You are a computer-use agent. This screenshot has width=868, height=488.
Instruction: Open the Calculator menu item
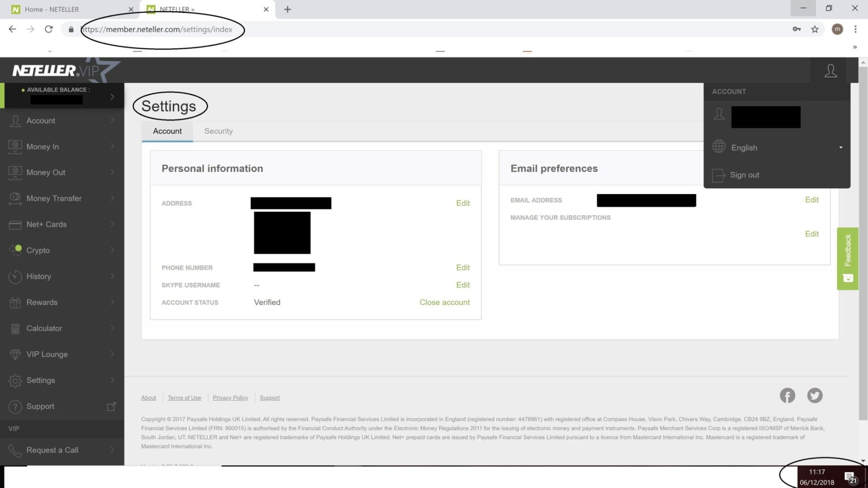click(x=62, y=328)
